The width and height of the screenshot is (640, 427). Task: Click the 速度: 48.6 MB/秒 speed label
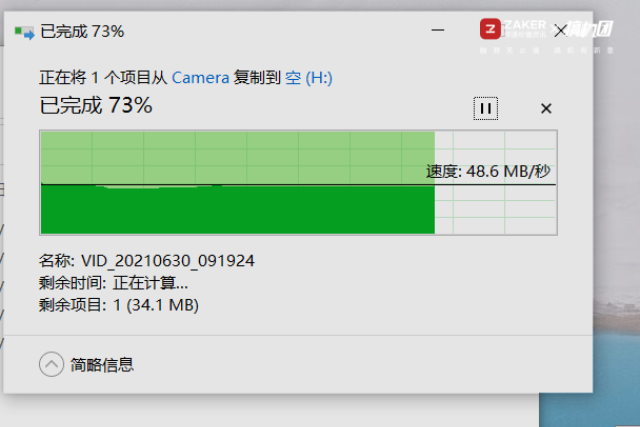(x=488, y=171)
